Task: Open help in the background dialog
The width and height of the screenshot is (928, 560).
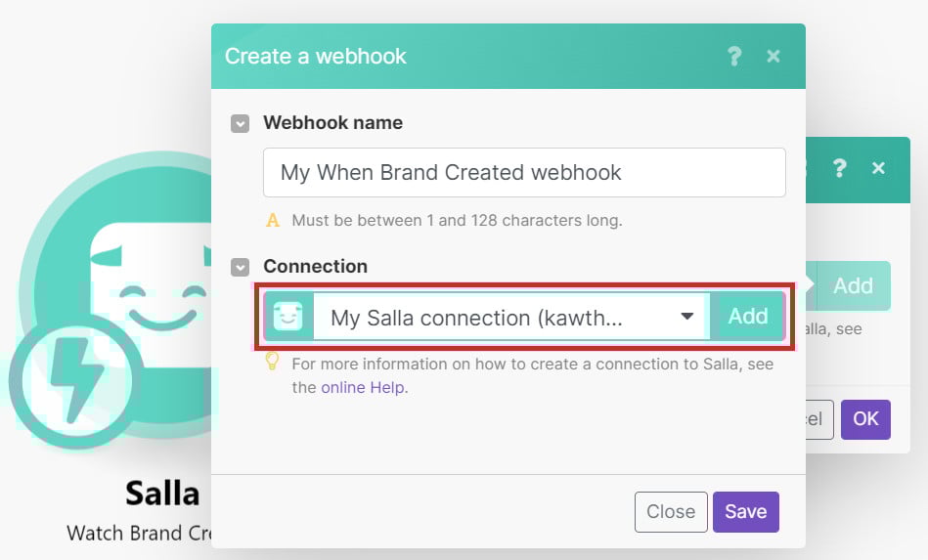Action: coord(839,168)
